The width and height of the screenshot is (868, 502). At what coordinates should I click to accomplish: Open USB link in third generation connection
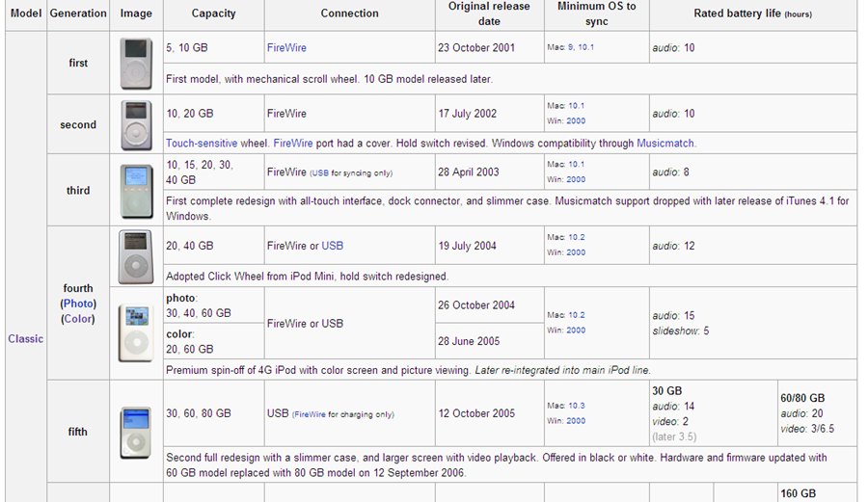(x=319, y=173)
